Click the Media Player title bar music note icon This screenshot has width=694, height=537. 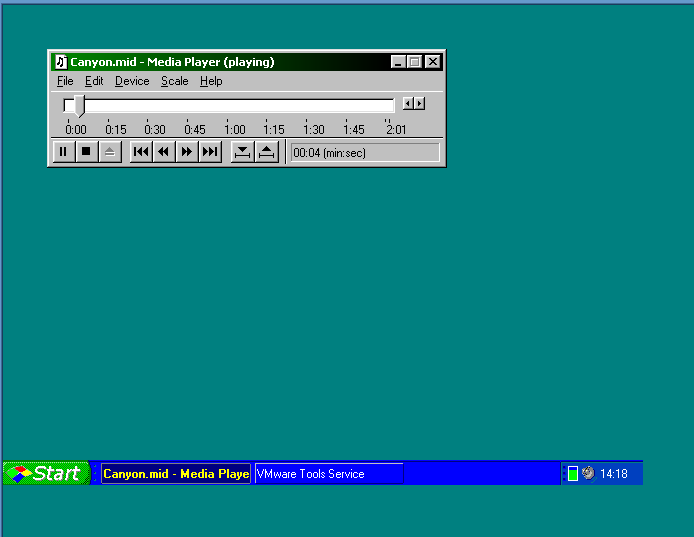[61, 62]
